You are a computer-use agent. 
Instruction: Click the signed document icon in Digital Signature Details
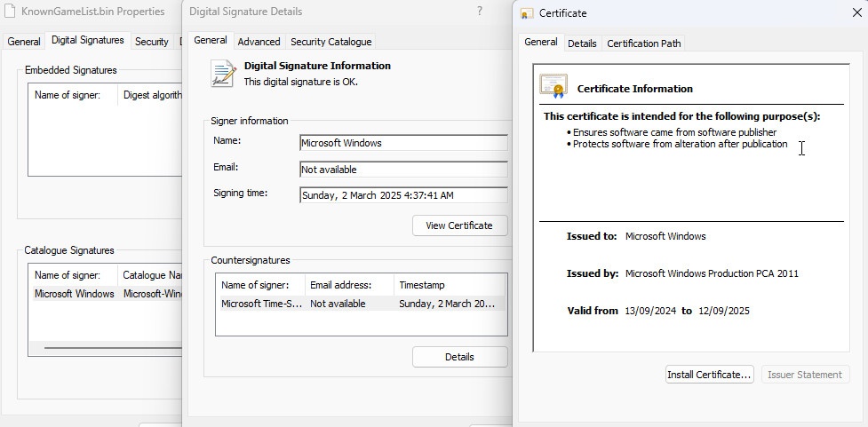point(223,74)
